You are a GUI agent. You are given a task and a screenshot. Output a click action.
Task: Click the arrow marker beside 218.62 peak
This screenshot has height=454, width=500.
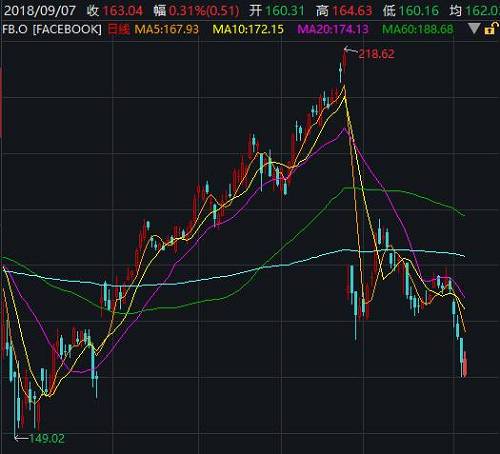point(350,51)
